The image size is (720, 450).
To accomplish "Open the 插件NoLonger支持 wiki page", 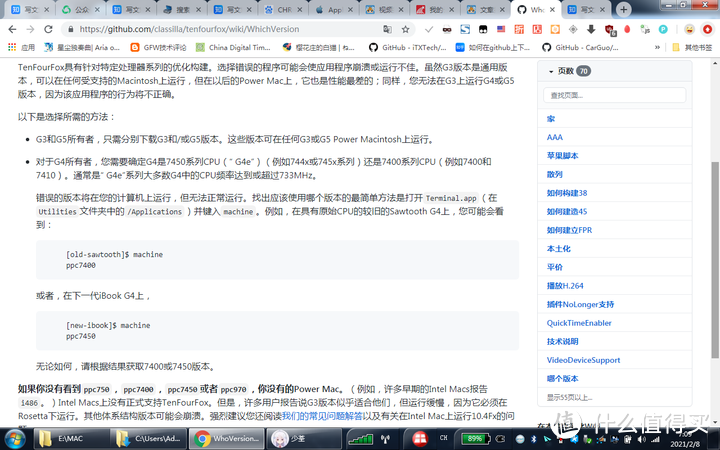I will (x=580, y=304).
